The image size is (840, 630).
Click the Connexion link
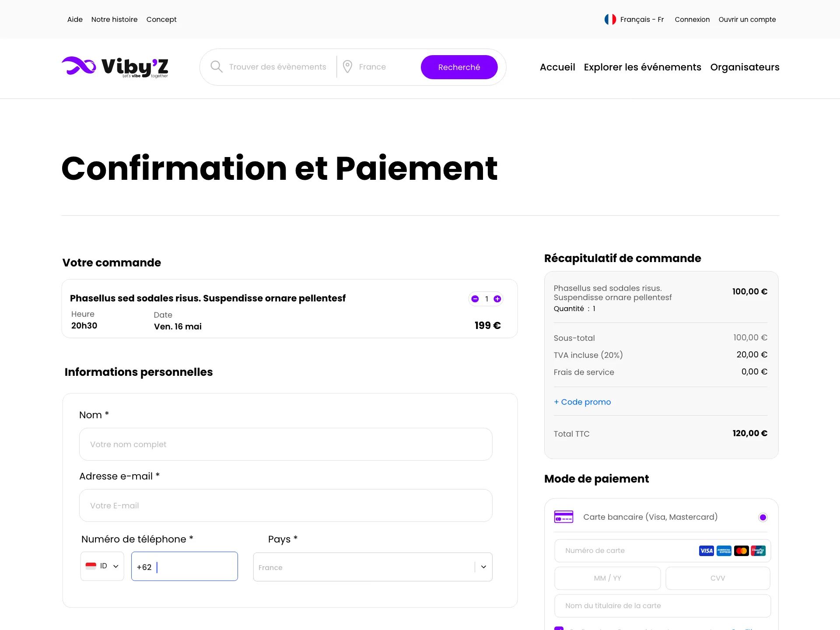point(692,19)
